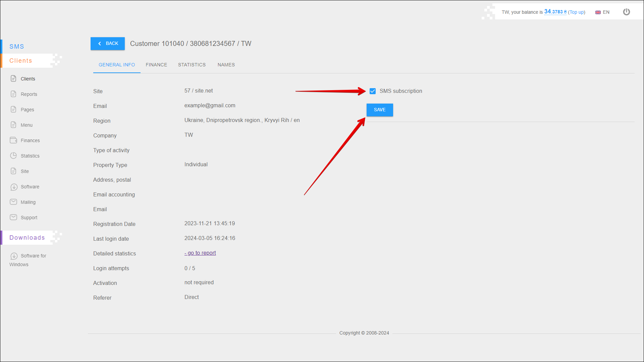Open Mailing envelope icon

point(13,202)
